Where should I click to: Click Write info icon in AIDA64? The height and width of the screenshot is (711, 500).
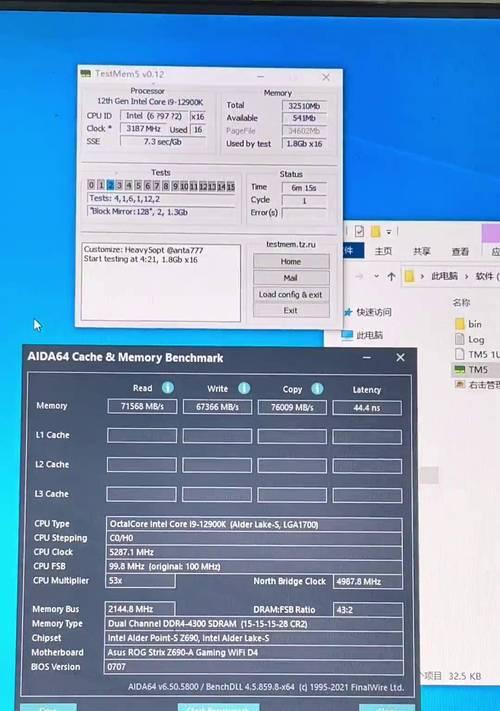244,388
